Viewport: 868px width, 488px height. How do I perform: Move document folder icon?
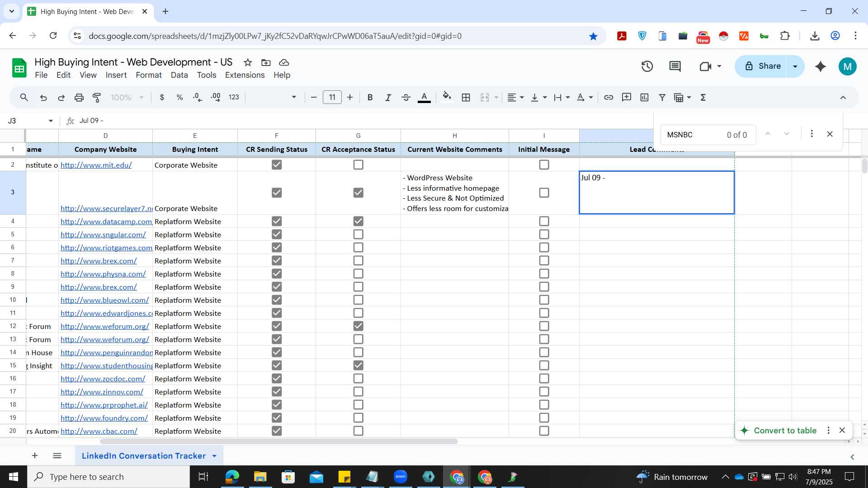point(266,62)
